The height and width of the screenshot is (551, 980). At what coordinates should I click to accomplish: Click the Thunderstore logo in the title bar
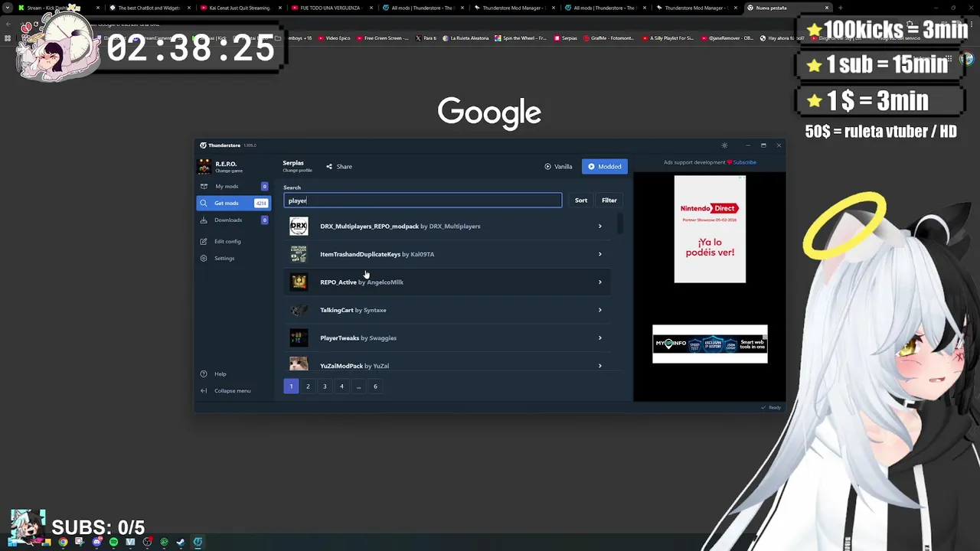pyautogui.click(x=203, y=145)
